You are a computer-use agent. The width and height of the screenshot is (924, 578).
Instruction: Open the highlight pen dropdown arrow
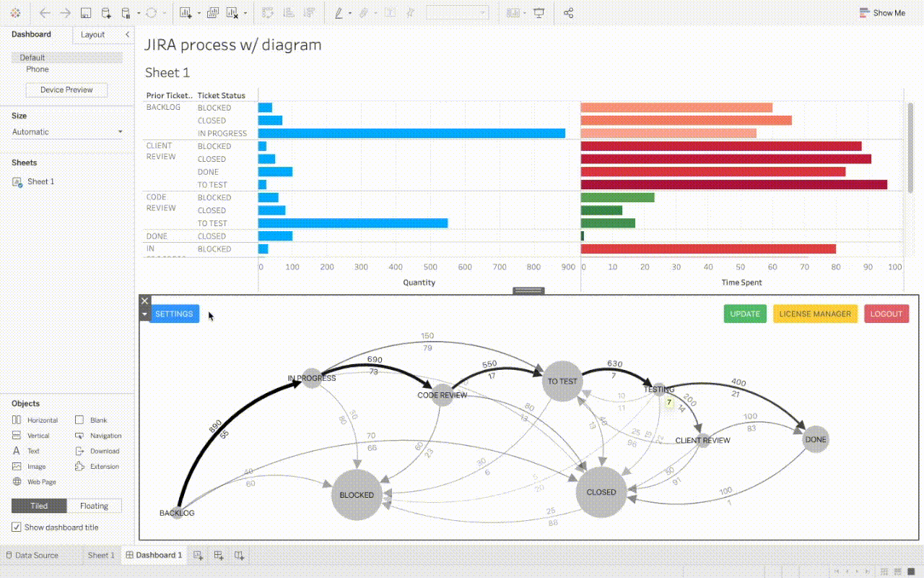[x=350, y=13]
